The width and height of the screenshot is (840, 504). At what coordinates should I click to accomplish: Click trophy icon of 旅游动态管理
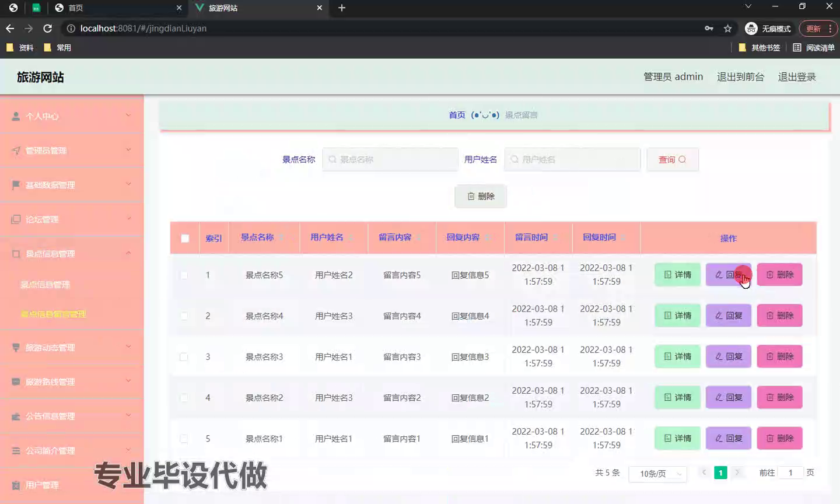click(16, 347)
